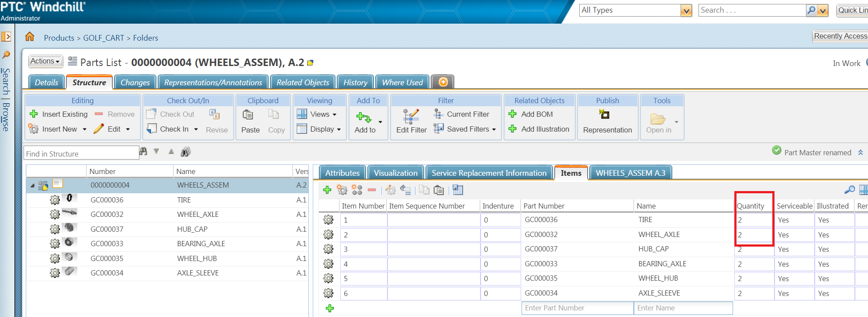The width and height of the screenshot is (868, 317).
Task: Click the Add Illustration plus icon
Action: 512,129
